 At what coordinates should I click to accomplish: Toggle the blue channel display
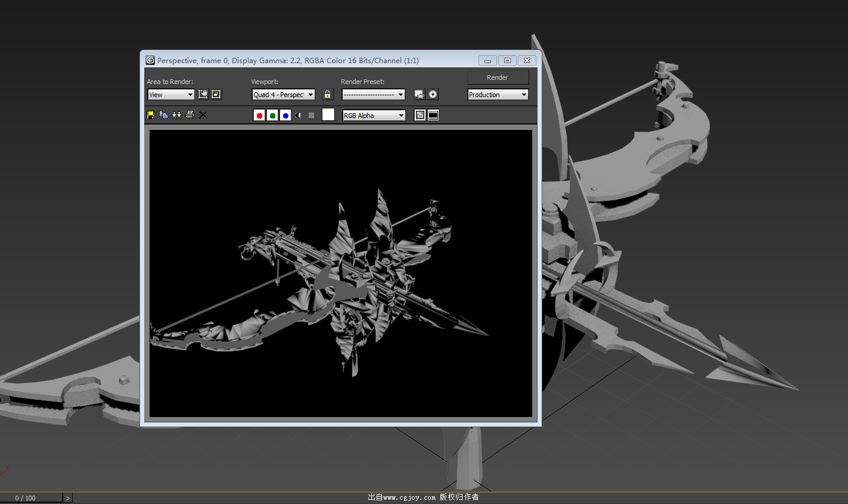pyautogui.click(x=285, y=116)
